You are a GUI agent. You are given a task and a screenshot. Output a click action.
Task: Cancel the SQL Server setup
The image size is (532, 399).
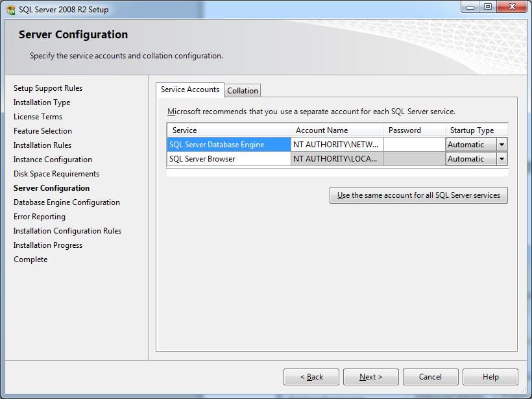point(431,377)
